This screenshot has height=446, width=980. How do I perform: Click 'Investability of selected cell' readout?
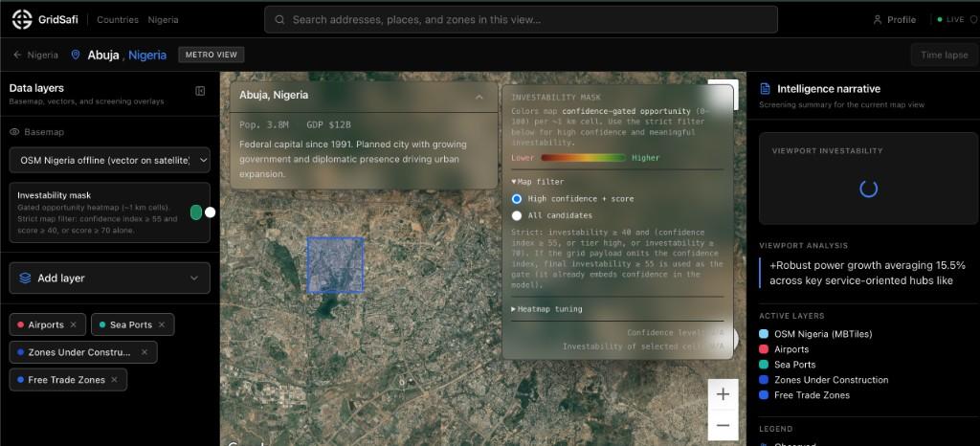[x=643, y=346]
